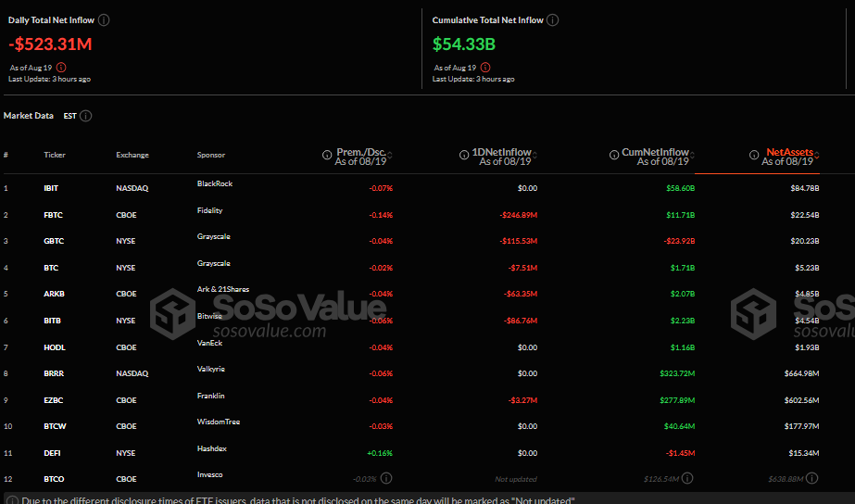This screenshot has height=504, width=855.
Task: Click BITB 1D net inflow -$86.76M
Action: coord(521,321)
